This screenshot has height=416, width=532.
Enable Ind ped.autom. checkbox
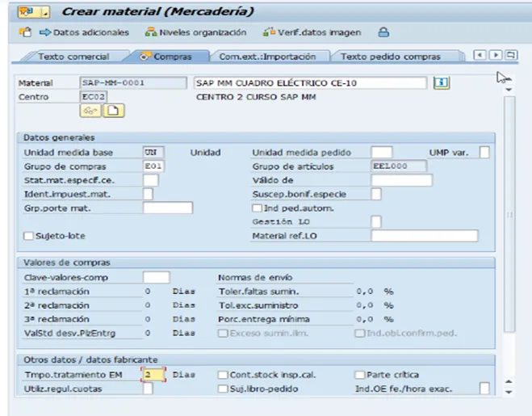click(258, 208)
